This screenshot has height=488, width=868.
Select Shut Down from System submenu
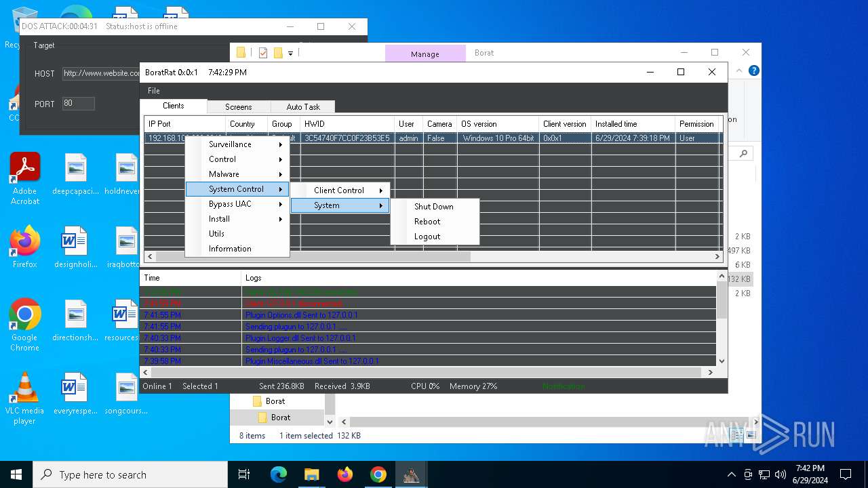pos(435,207)
